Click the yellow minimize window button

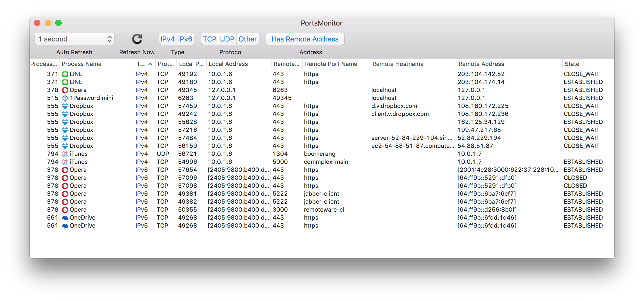coord(48,23)
